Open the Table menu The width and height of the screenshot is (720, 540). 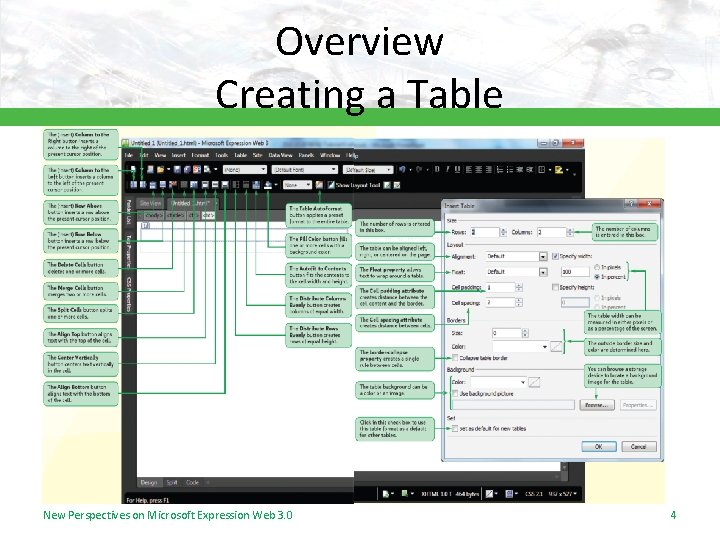pos(241,155)
